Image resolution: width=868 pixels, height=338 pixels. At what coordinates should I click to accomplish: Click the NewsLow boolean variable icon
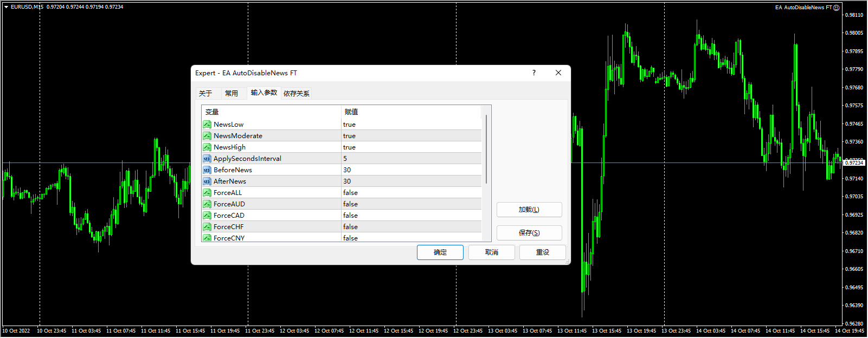coord(207,125)
